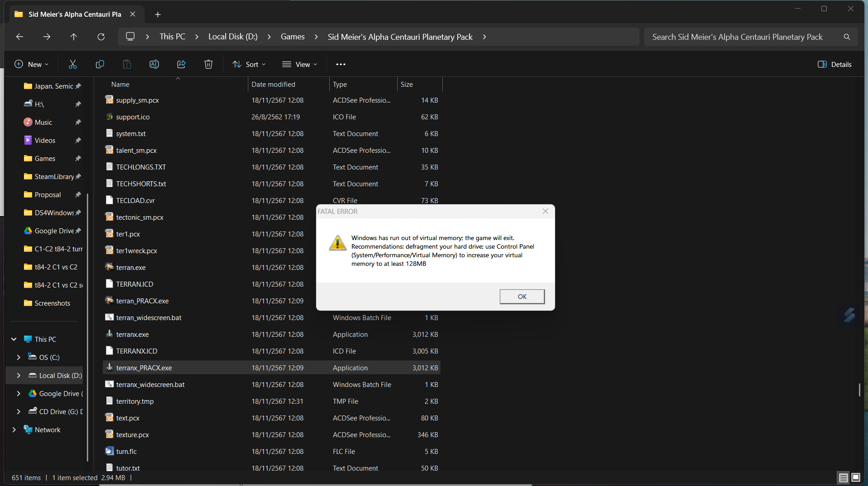Close the Alpha Centaurus Explorer tab
Viewport: 868px width, 486px height.
(133, 14)
